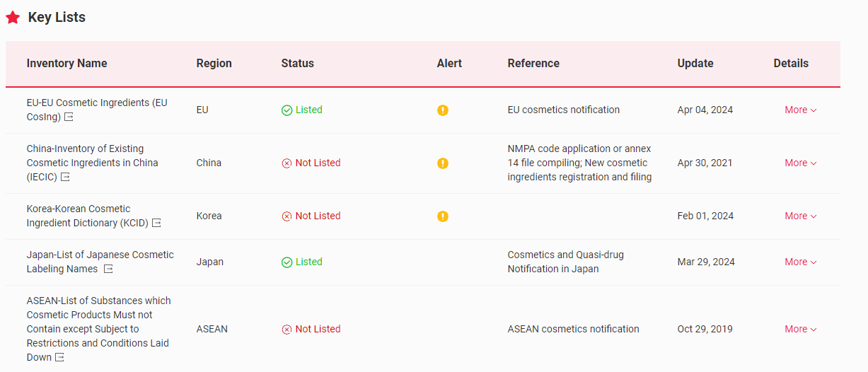Click the yellow alert icon in EU row
This screenshot has height=372, width=868.
443,110
